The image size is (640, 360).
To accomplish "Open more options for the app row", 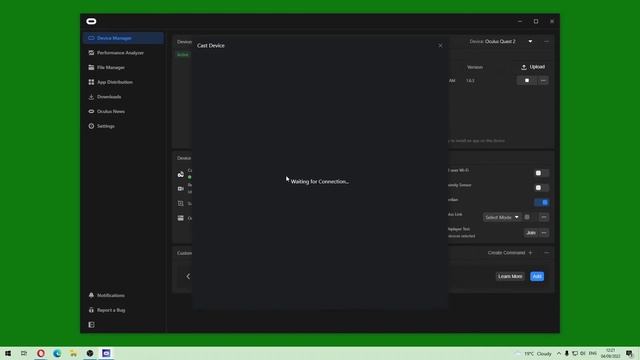I will coord(543,80).
